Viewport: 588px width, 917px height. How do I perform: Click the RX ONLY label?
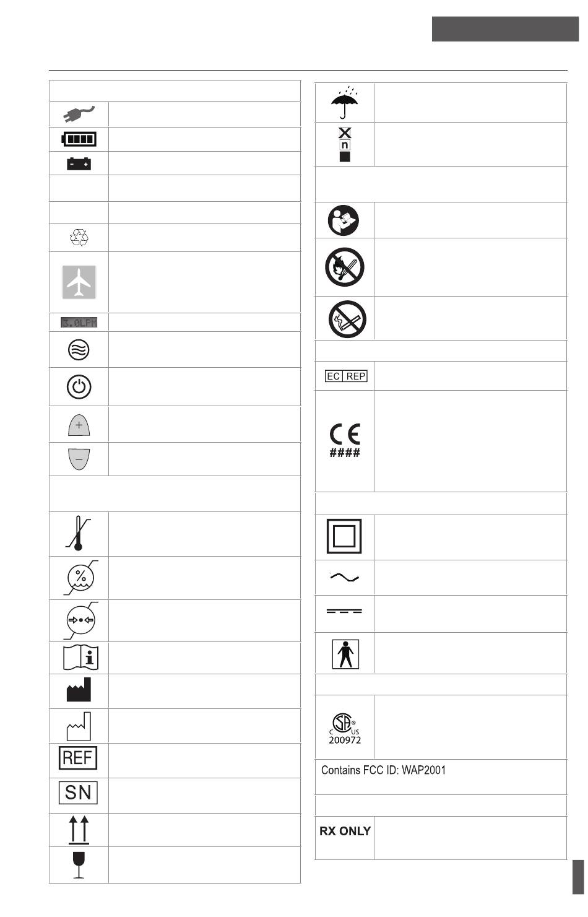click(345, 831)
